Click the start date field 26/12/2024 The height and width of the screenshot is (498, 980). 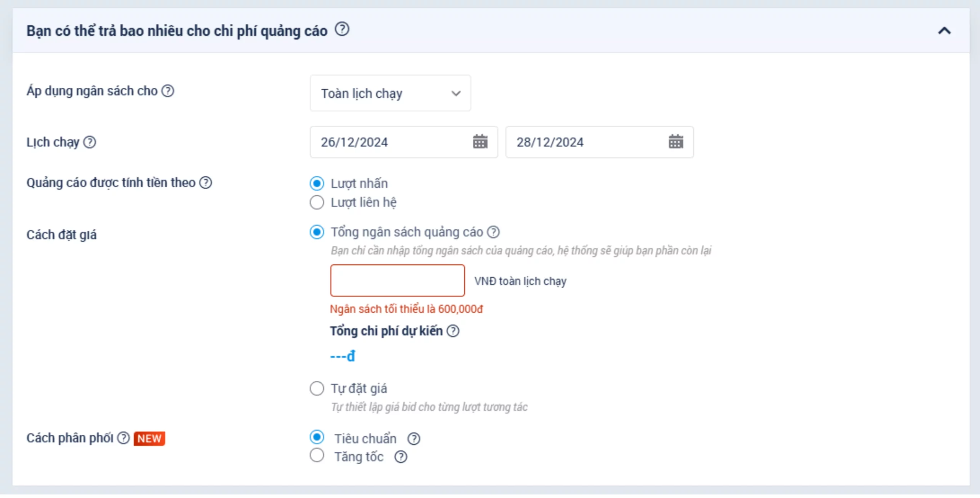(390, 142)
